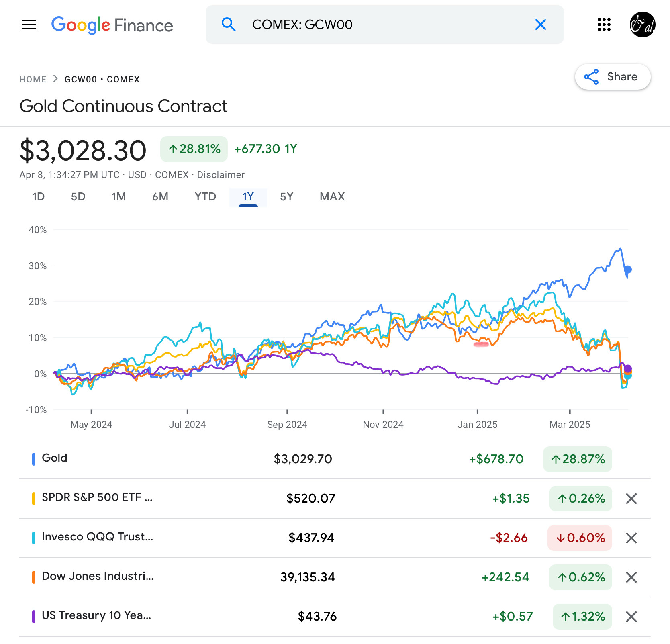Click the $3,028.30 price

point(83,151)
